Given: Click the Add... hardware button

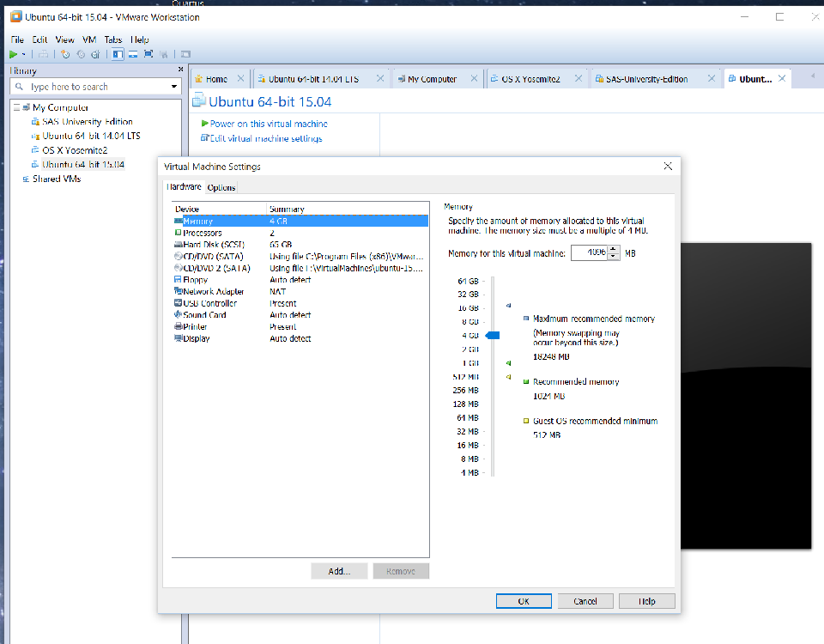Looking at the screenshot, I should point(339,571).
